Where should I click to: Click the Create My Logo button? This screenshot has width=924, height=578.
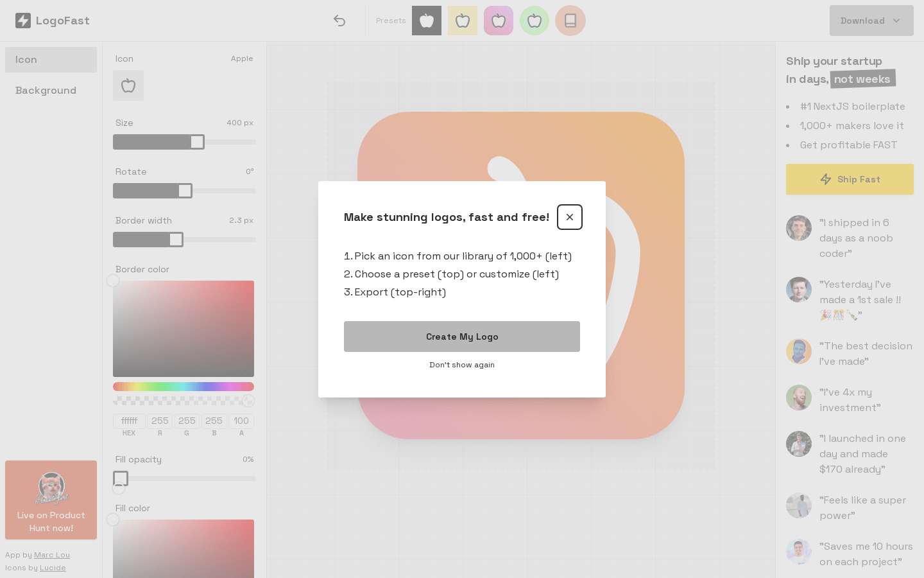coord(462,337)
